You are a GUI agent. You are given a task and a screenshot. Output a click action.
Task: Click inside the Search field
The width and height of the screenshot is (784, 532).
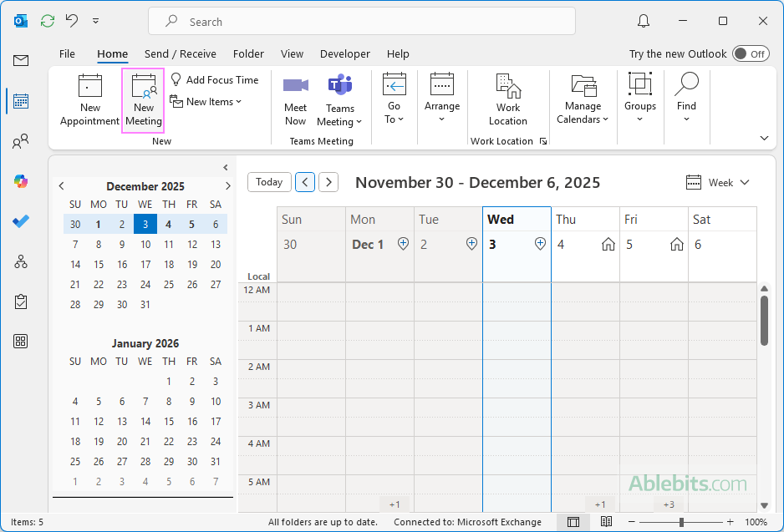point(362,21)
